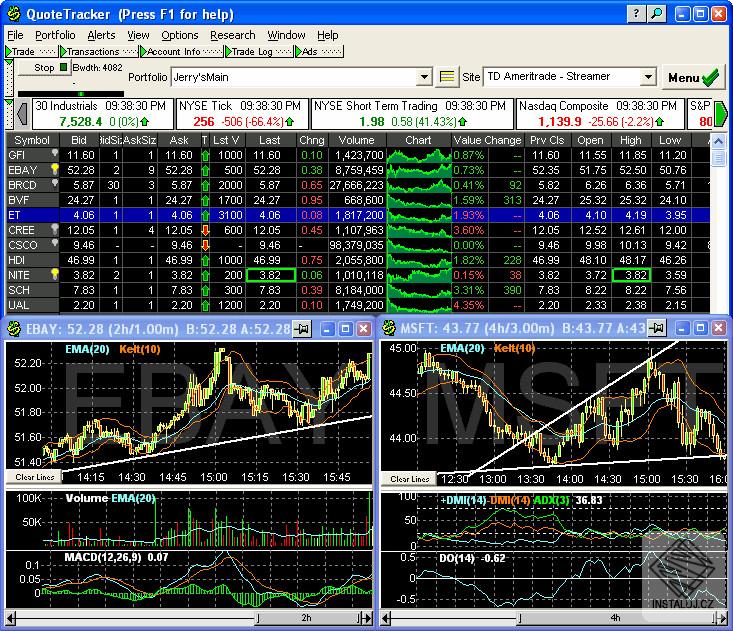
Task: Open the Options menu
Action: coord(180,35)
